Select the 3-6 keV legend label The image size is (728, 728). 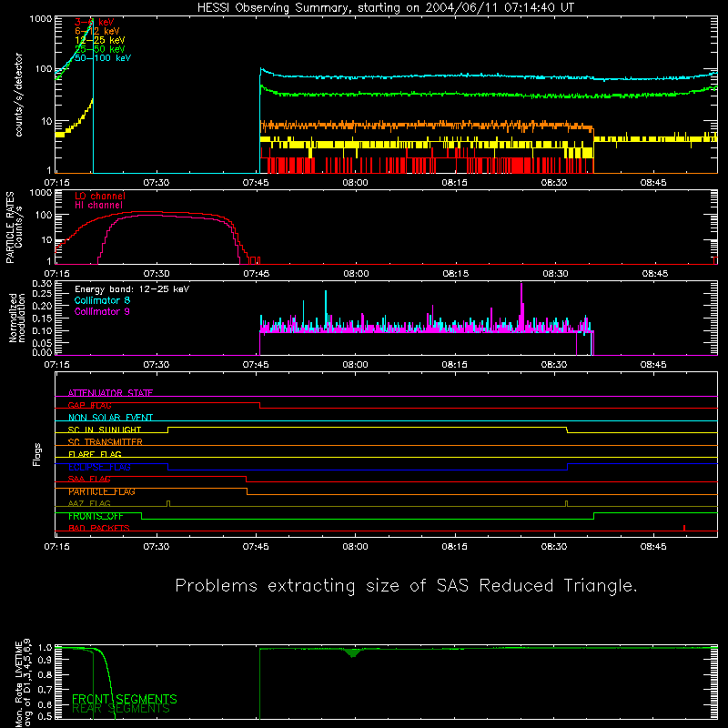94,22
